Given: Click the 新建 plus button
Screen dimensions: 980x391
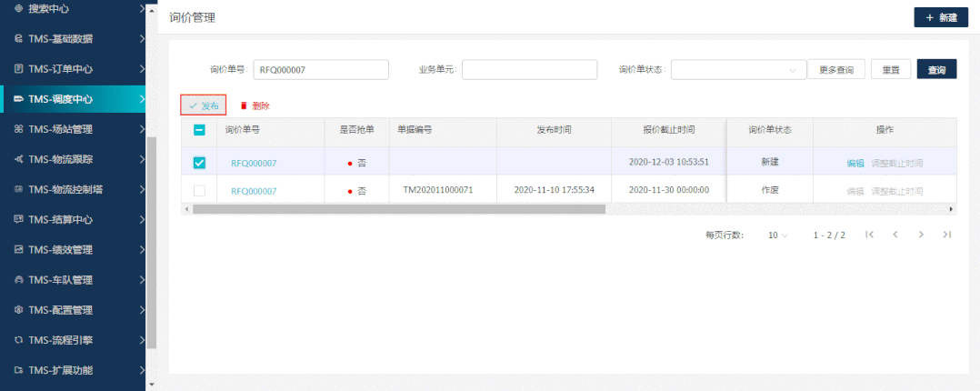Looking at the screenshot, I should [x=940, y=18].
